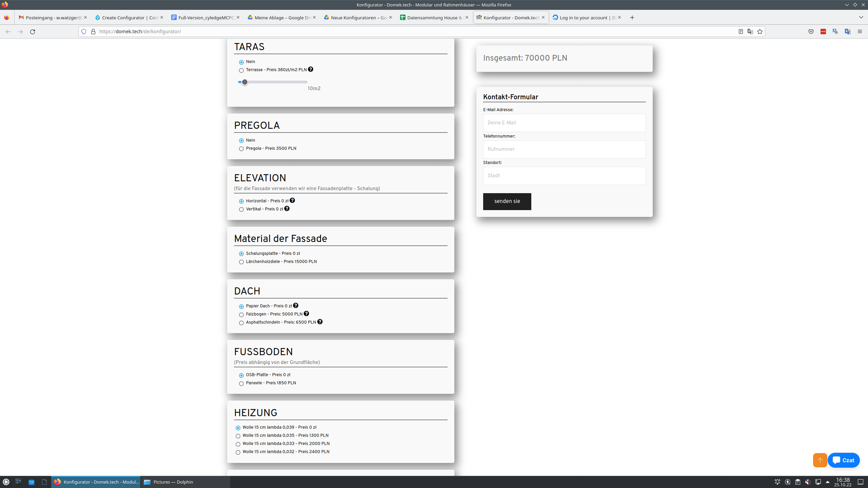The image size is (868, 488).
Task: Select Pregola - Preis 3500 PLN
Action: coord(241,148)
